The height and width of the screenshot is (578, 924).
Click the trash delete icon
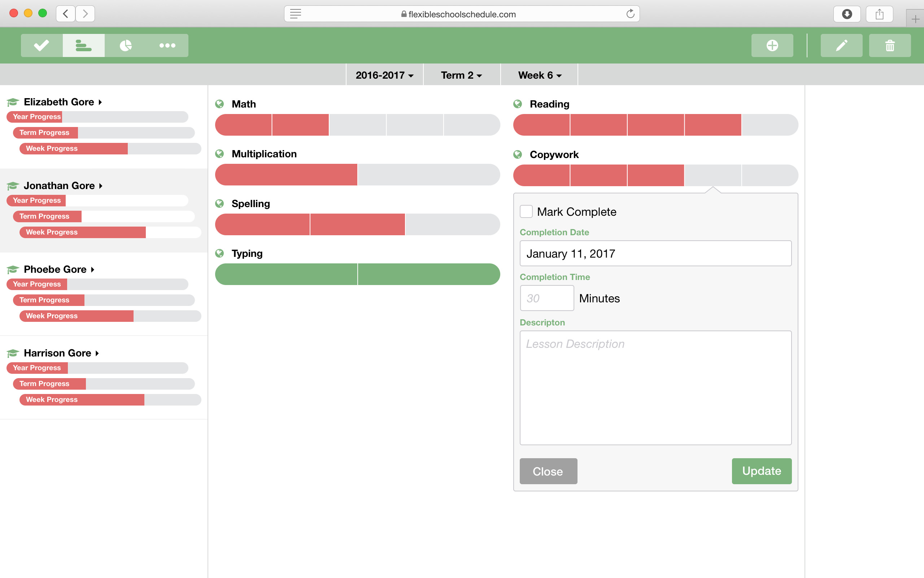[x=890, y=45]
